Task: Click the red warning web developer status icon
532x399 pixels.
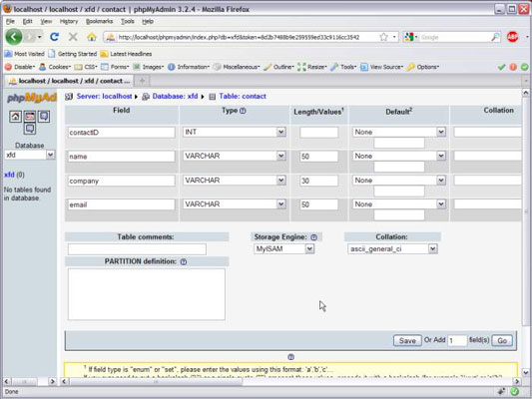Action: pos(513,67)
